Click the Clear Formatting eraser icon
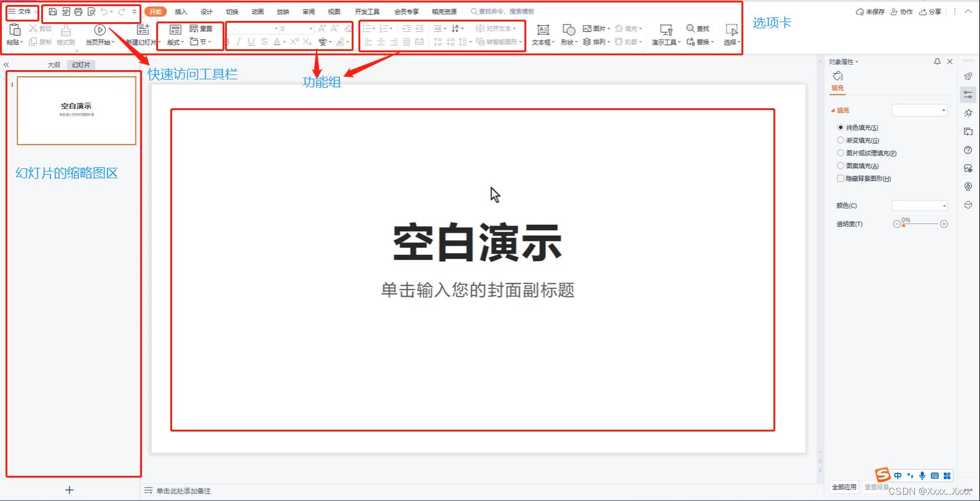 point(348,28)
